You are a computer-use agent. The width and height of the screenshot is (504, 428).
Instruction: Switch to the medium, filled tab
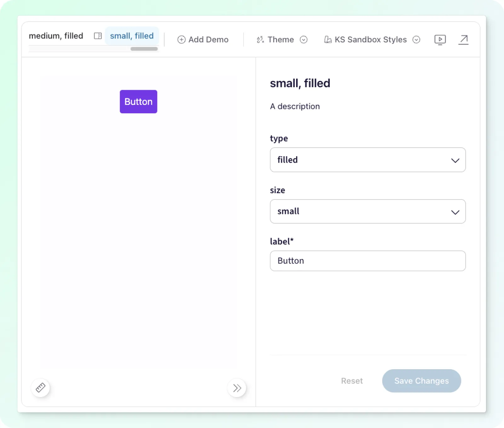(56, 36)
